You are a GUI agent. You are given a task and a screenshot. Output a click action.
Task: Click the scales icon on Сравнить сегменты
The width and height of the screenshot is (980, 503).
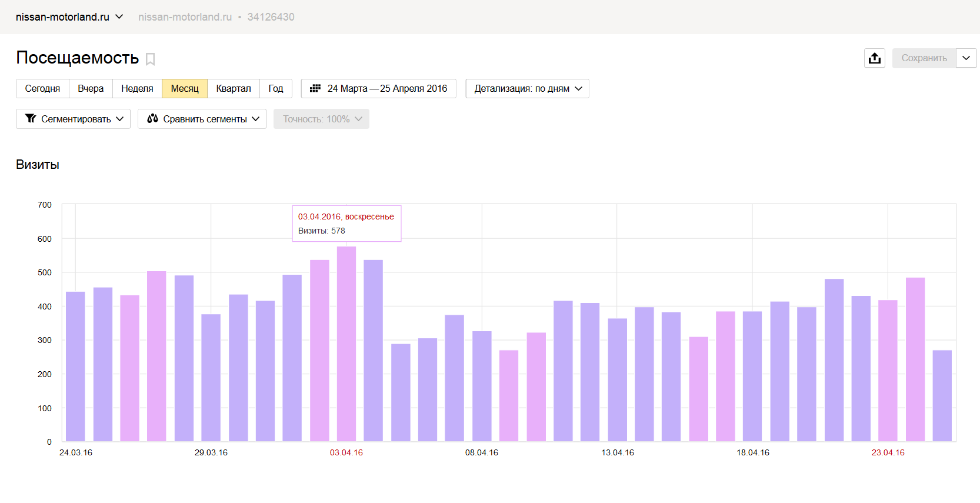coord(152,118)
